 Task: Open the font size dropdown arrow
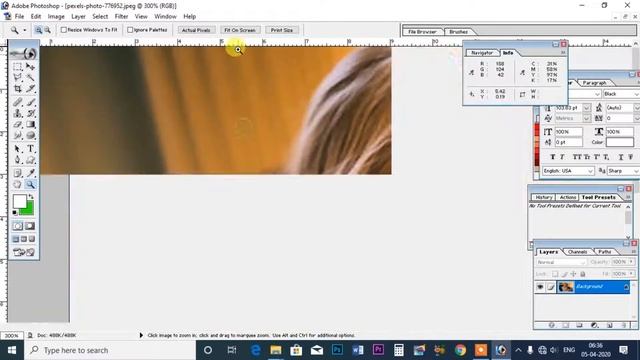587,108
